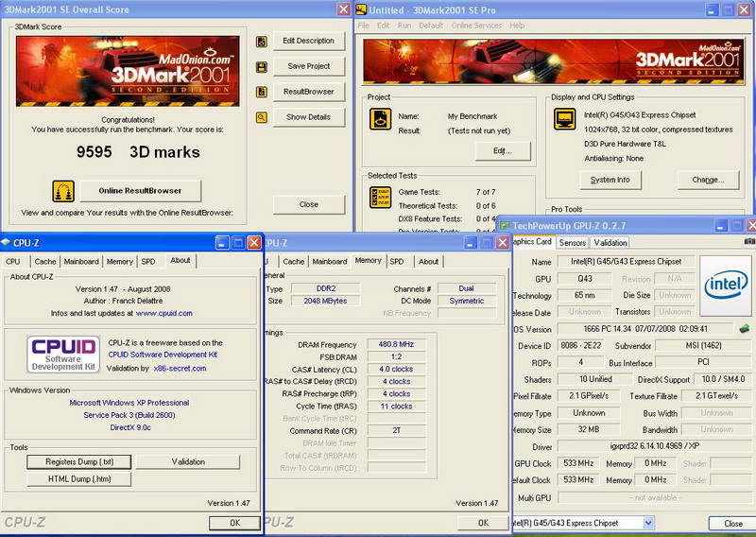Click the GPU Clock 533 MHz field

578,463
